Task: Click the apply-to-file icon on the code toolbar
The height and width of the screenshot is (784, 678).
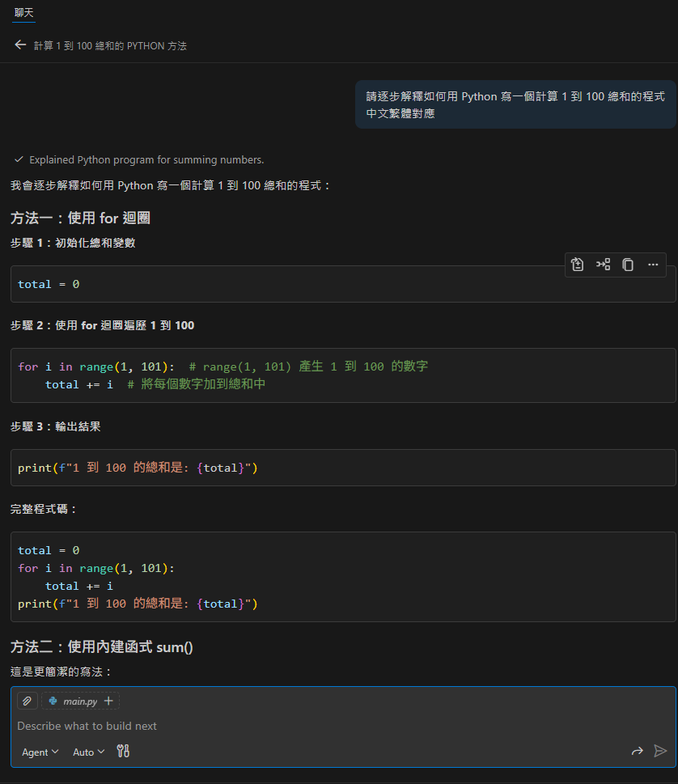Action: (577, 265)
